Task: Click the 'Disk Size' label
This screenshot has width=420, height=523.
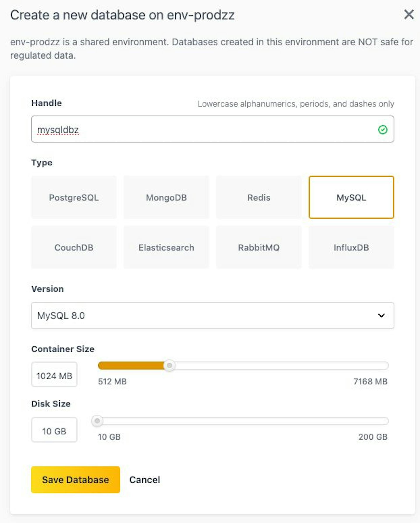Action: [51, 404]
